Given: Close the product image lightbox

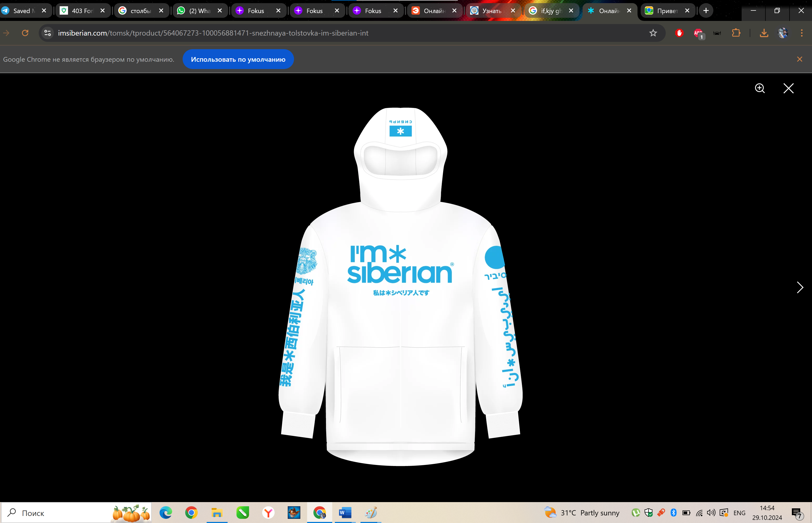Looking at the screenshot, I should point(788,88).
